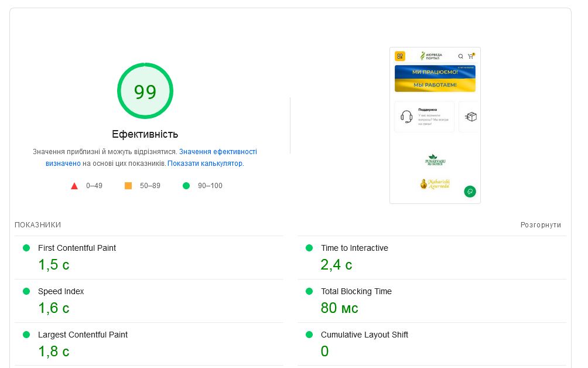Open the 'Показати калькулятор' link
This screenshot has width=588, height=368.
[205, 163]
